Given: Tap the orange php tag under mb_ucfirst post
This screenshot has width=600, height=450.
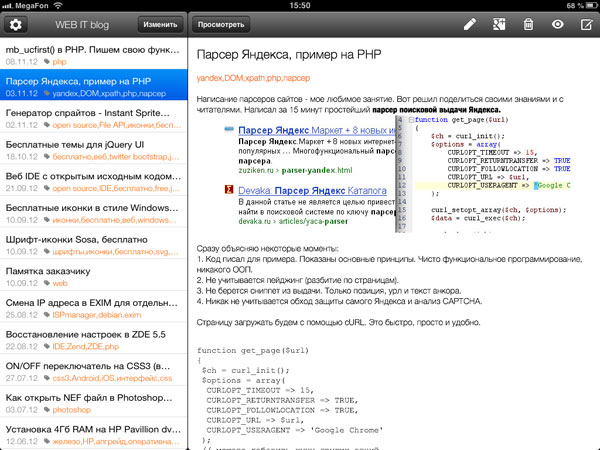Looking at the screenshot, I should (x=59, y=62).
